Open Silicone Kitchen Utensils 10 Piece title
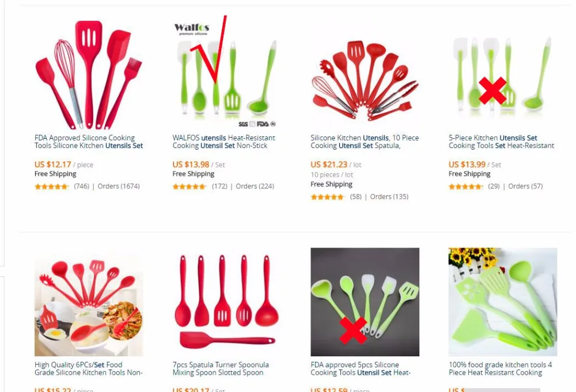The image size is (576, 392). coord(365,142)
